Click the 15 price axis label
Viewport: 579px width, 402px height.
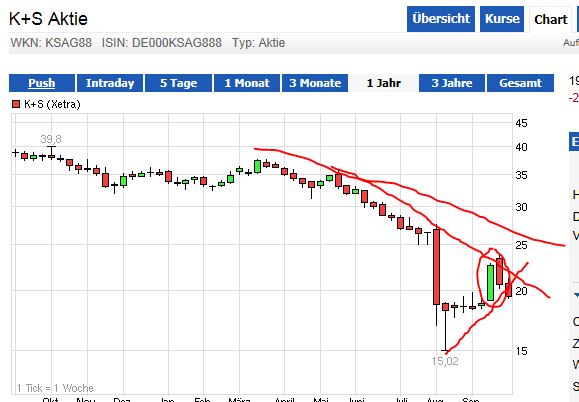(521, 351)
